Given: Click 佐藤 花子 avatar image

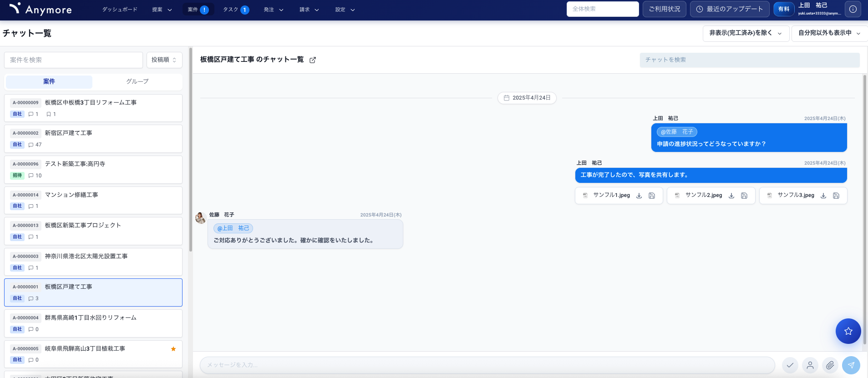Looking at the screenshot, I should [x=201, y=218].
